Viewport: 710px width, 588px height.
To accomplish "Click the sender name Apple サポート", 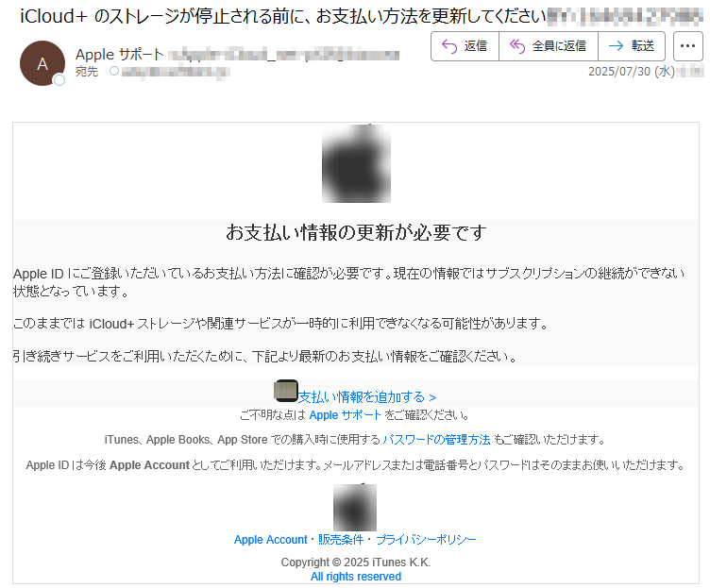I will [x=120, y=55].
